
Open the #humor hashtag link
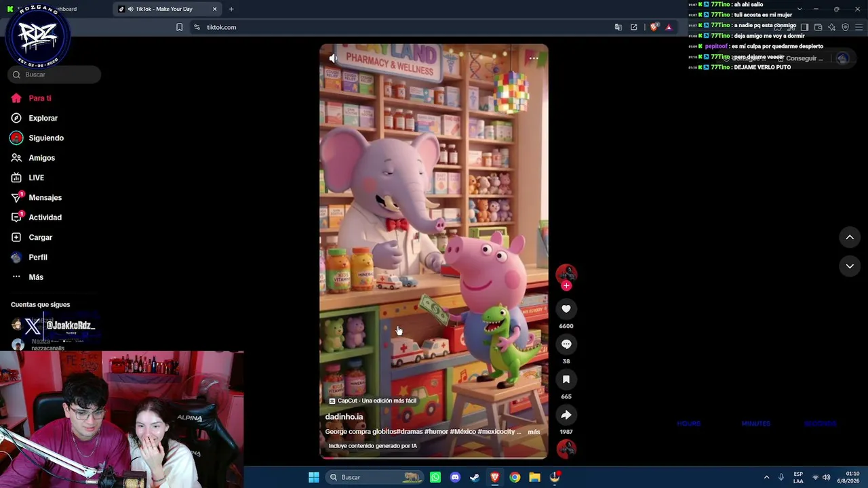(436, 432)
